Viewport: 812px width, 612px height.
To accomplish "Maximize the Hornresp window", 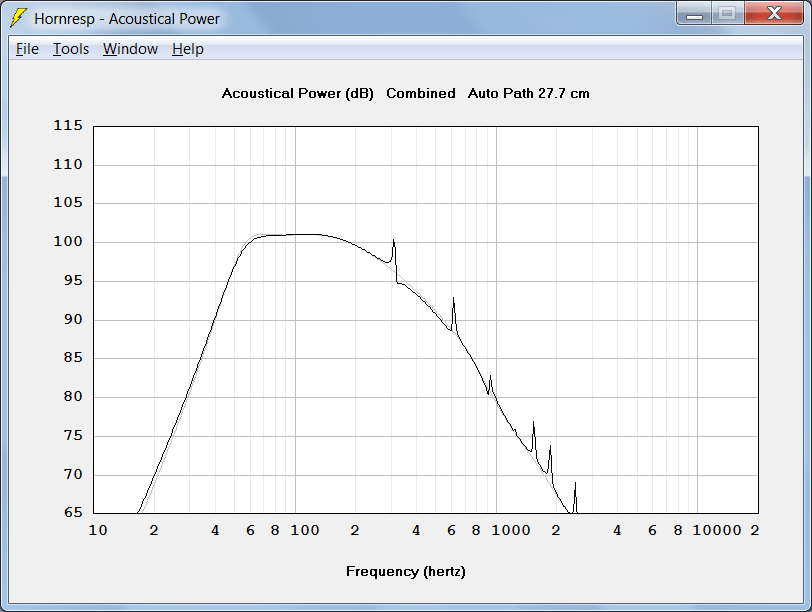I will tap(728, 13).
